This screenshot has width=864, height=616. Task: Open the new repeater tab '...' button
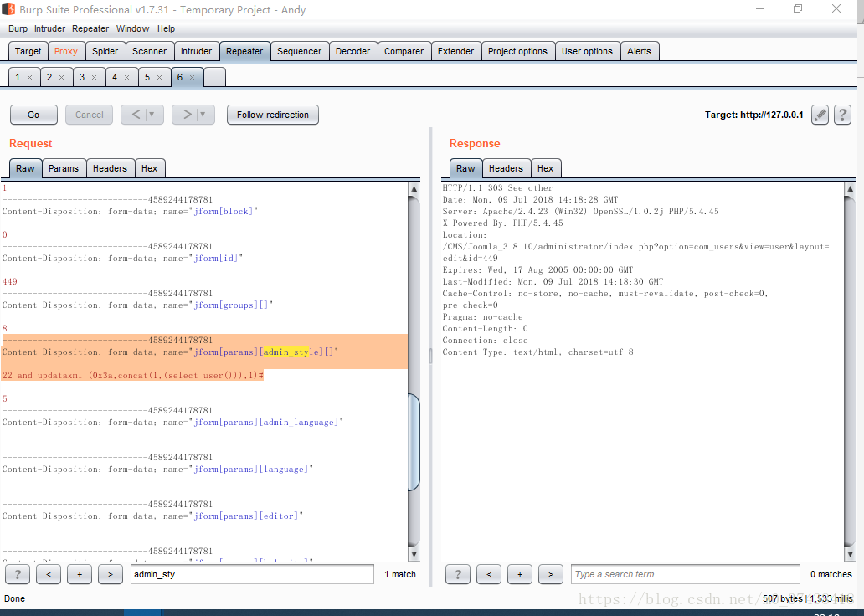(x=213, y=77)
